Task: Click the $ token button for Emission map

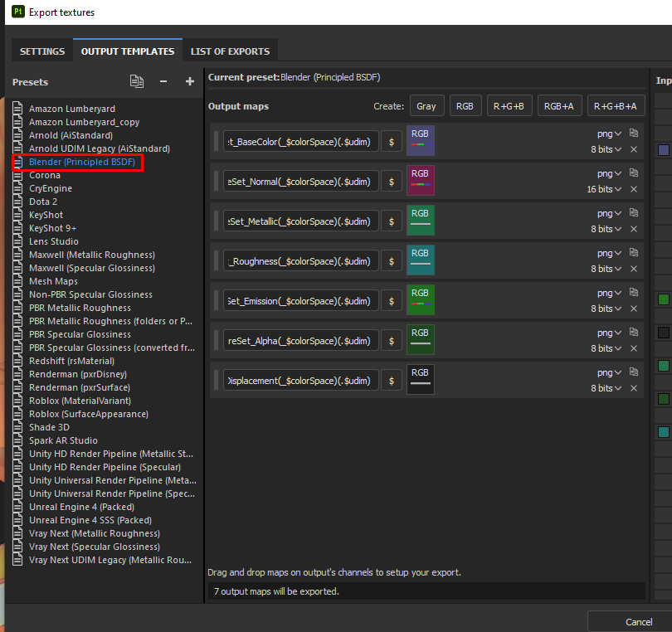Action: click(392, 301)
